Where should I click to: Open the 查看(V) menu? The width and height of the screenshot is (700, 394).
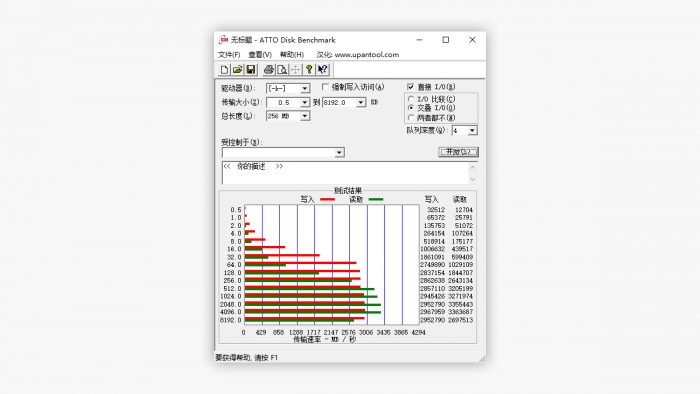click(x=260, y=54)
